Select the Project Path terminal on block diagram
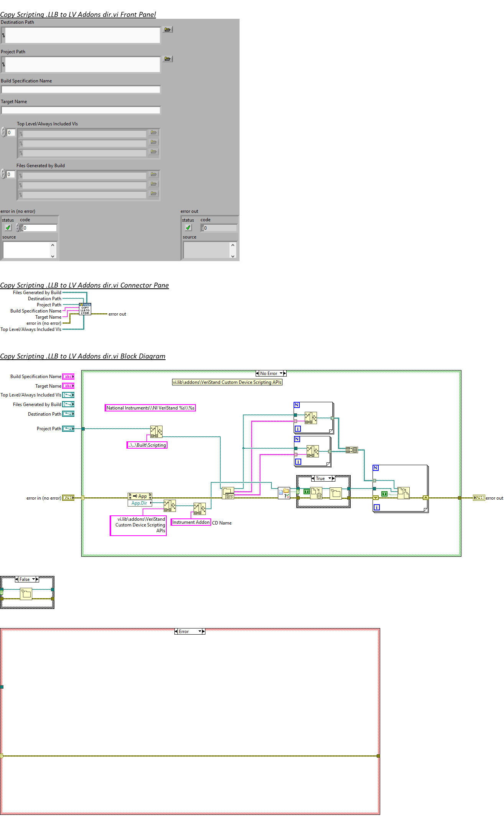 (x=68, y=429)
